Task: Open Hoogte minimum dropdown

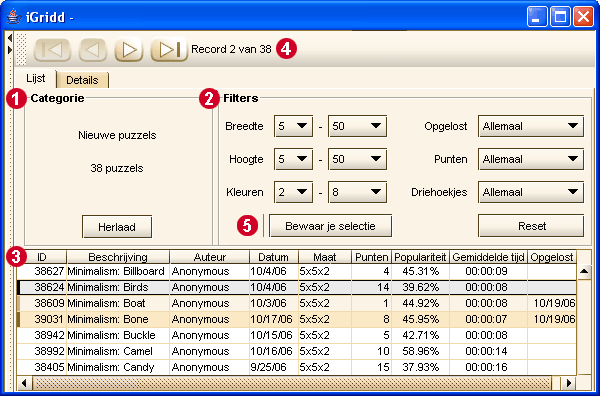Action: pos(293,159)
